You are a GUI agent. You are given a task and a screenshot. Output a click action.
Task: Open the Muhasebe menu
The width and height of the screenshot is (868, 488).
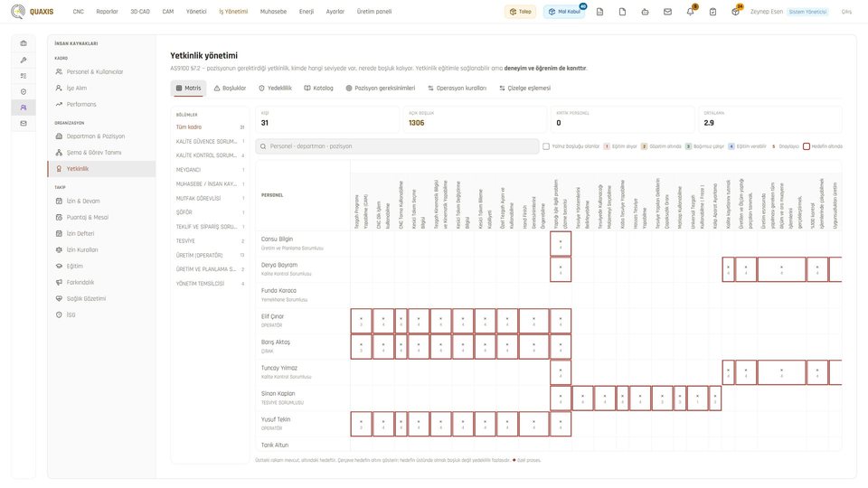(273, 12)
